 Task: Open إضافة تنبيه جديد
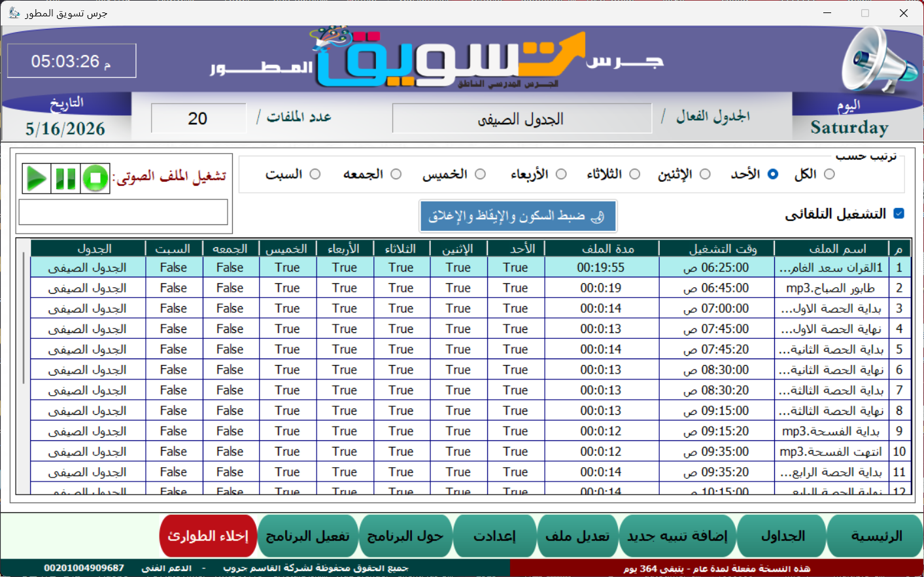(677, 536)
